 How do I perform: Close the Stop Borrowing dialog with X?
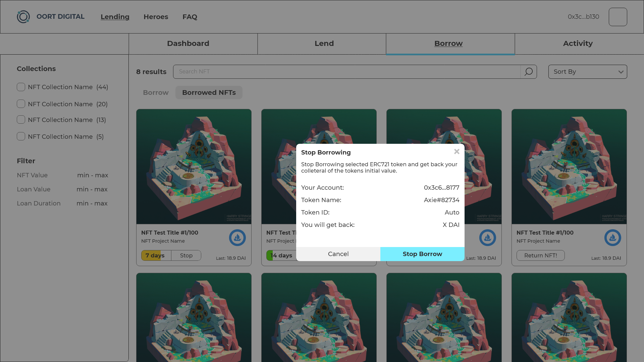tap(457, 152)
